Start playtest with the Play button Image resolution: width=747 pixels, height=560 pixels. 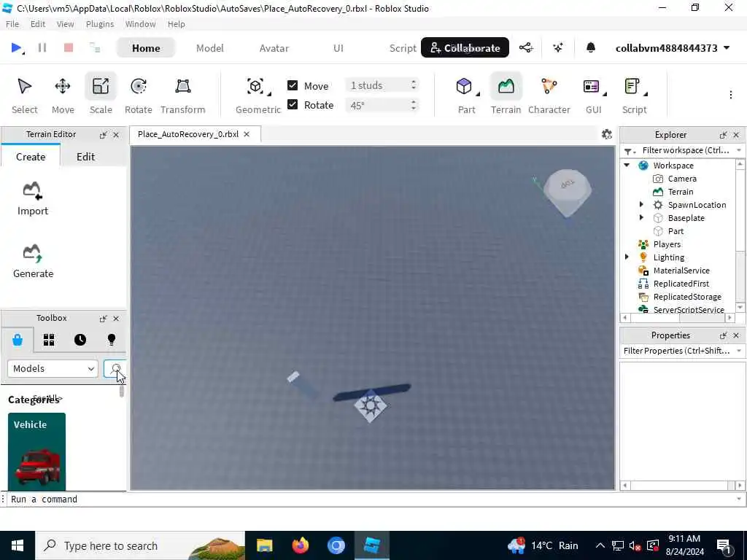click(x=16, y=47)
